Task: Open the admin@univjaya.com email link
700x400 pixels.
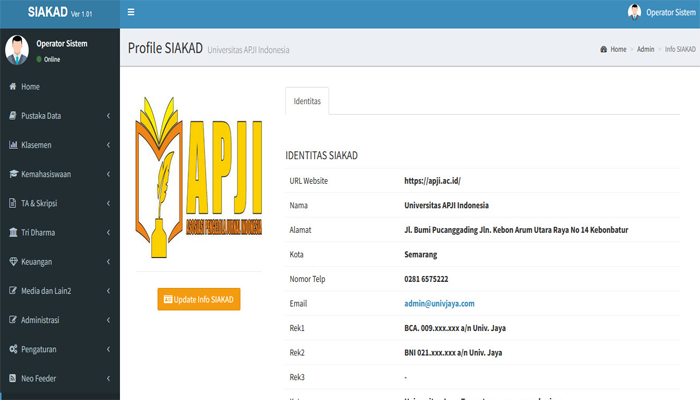Action: pyautogui.click(x=439, y=303)
